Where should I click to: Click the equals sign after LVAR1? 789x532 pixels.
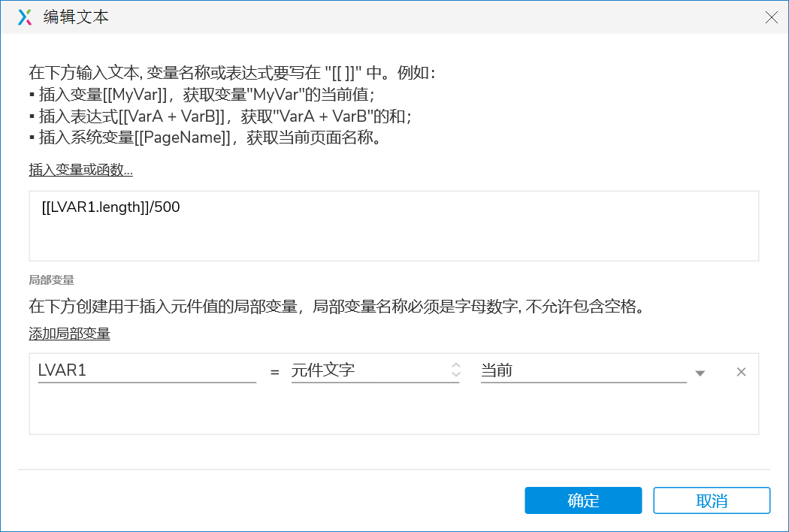tap(274, 372)
